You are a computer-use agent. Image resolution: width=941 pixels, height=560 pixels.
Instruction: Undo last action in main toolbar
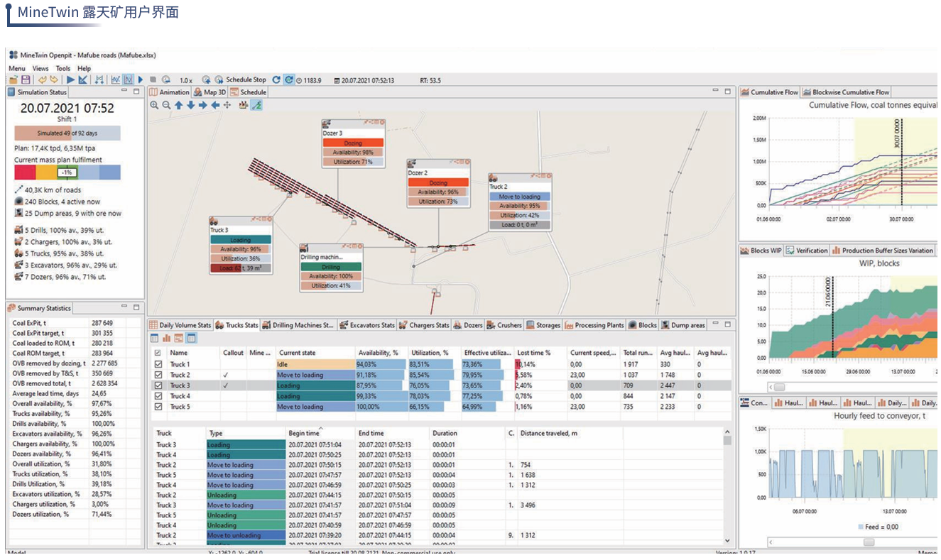point(43,80)
